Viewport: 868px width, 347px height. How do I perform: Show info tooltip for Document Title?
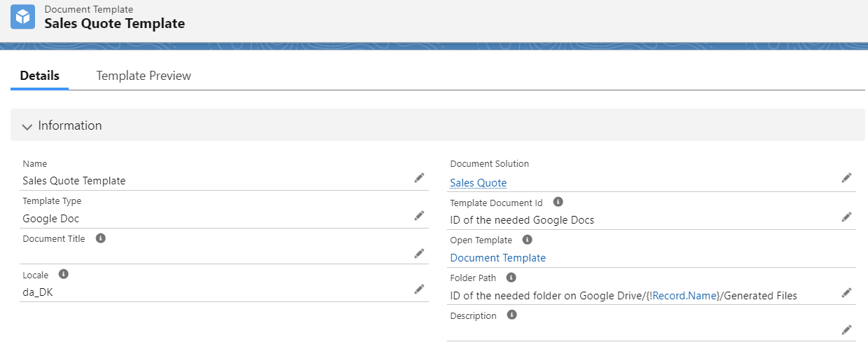100,238
